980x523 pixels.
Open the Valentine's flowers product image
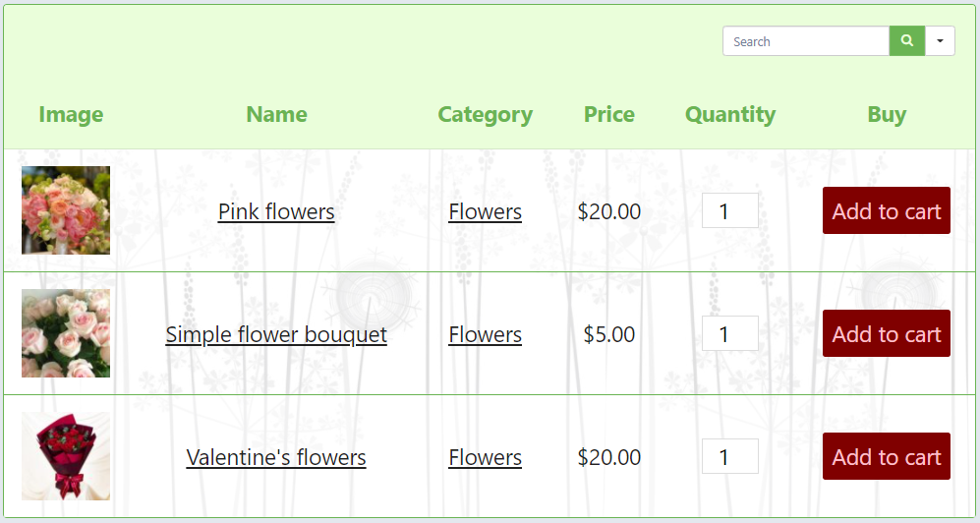66,456
